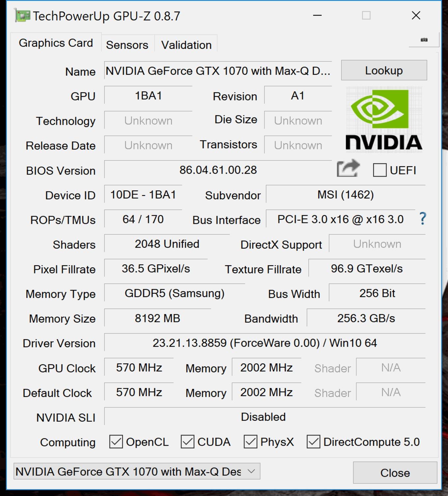This screenshot has width=448, height=496.
Task: Click the ROPs/TMUs value 64 / 170
Action: 143,219
